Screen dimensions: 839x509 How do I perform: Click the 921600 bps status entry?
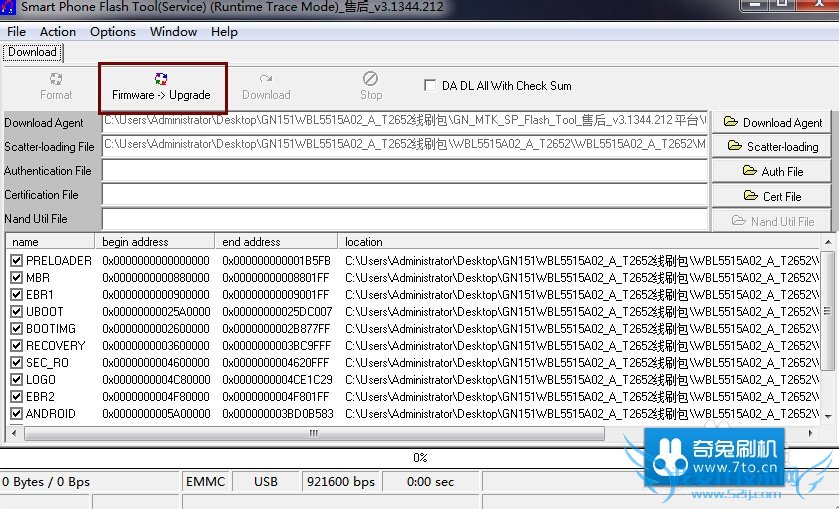[x=340, y=482]
